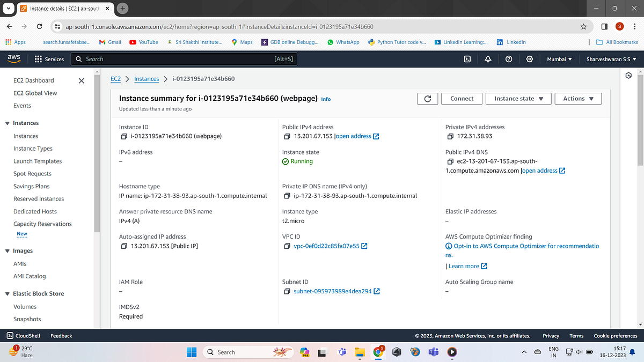Open the AWS help question mark icon

coord(509,59)
